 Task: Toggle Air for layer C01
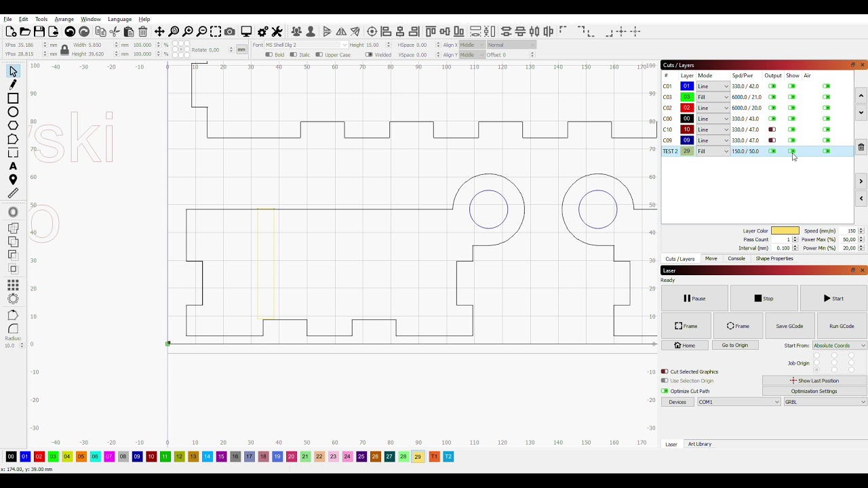[x=826, y=86]
